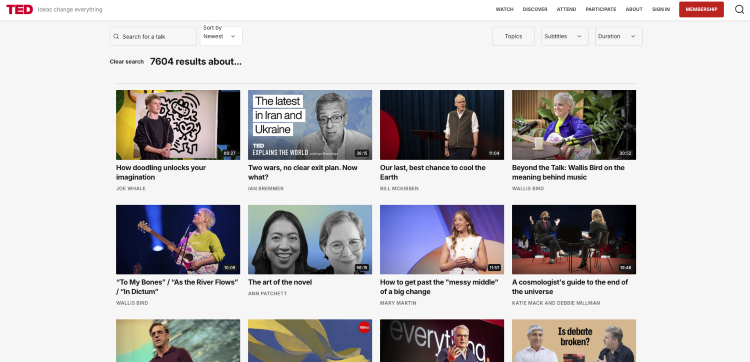
Task: Open the About menu
Action: click(x=634, y=9)
